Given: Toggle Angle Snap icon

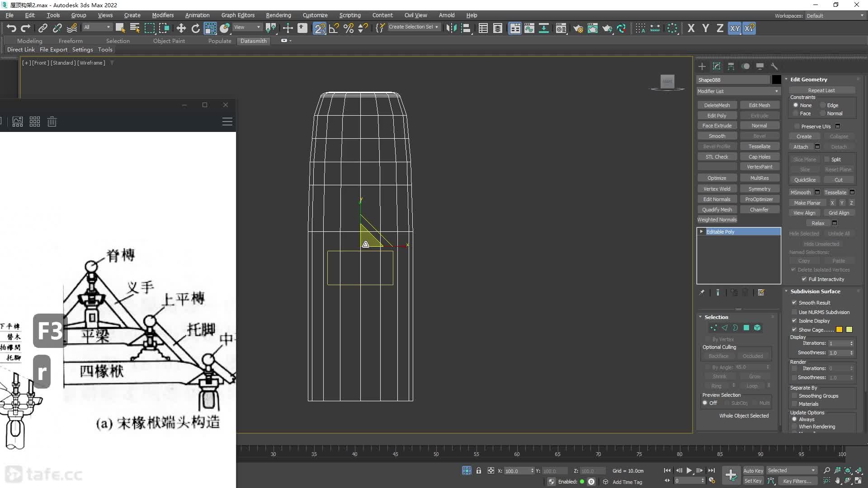Looking at the screenshot, I should tap(334, 28).
